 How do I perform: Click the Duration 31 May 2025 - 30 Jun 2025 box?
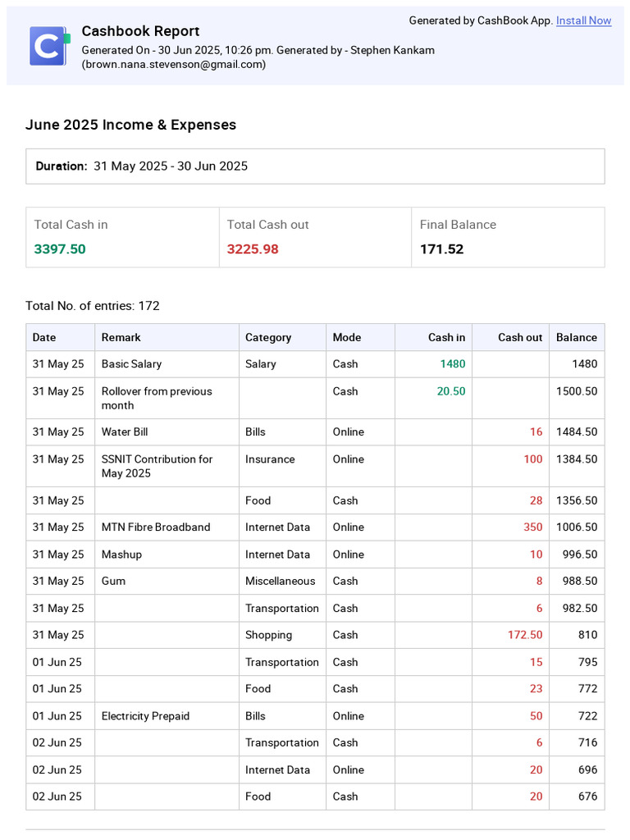pos(315,166)
